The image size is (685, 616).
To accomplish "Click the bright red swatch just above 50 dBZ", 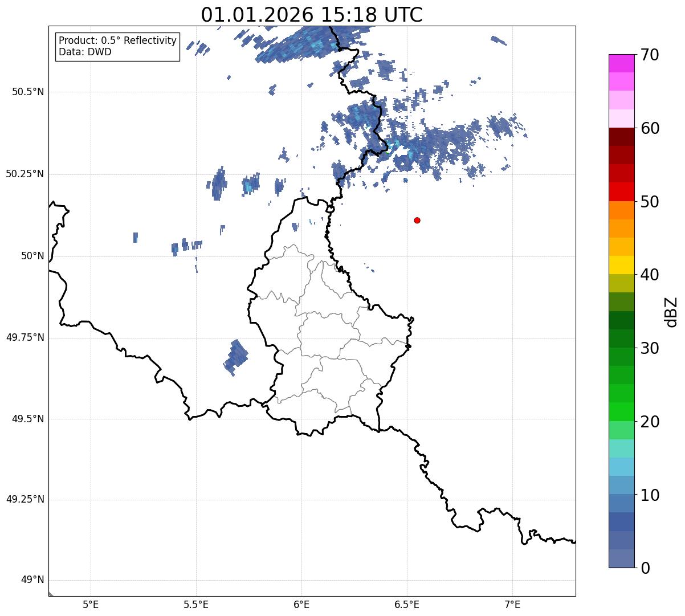I will (x=621, y=191).
